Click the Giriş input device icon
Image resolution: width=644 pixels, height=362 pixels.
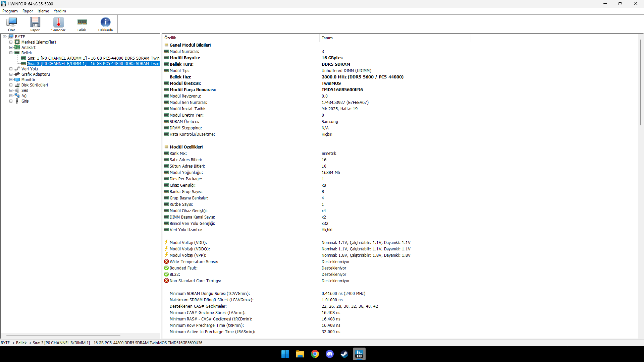pyautogui.click(x=17, y=101)
